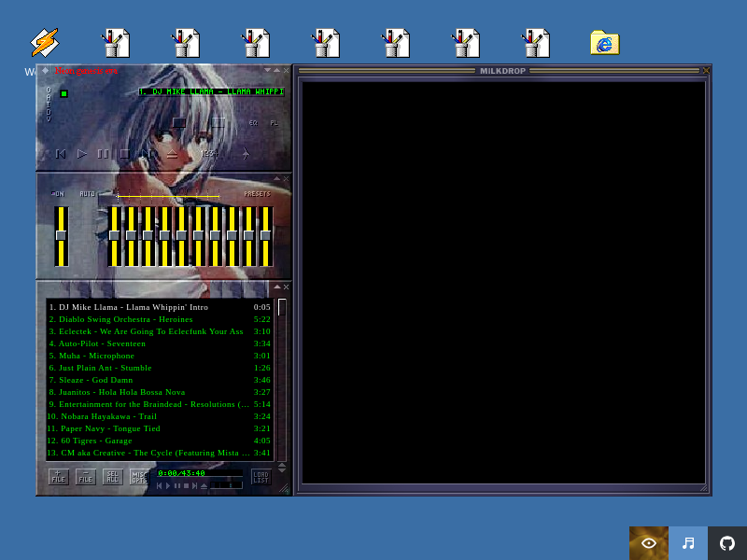747x560 pixels.
Task: Skip back with the Previous track button
Action: pyautogui.click(x=61, y=154)
